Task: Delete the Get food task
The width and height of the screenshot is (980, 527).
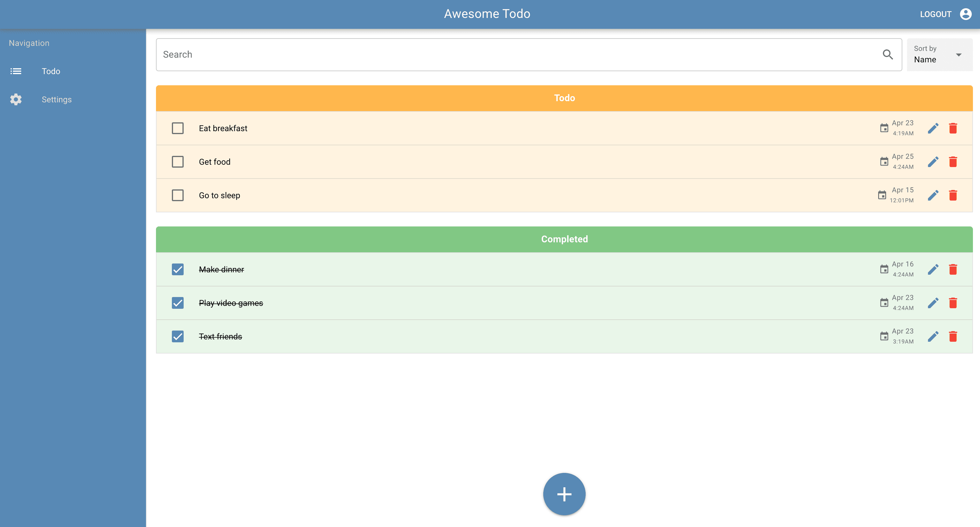Action: (953, 161)
